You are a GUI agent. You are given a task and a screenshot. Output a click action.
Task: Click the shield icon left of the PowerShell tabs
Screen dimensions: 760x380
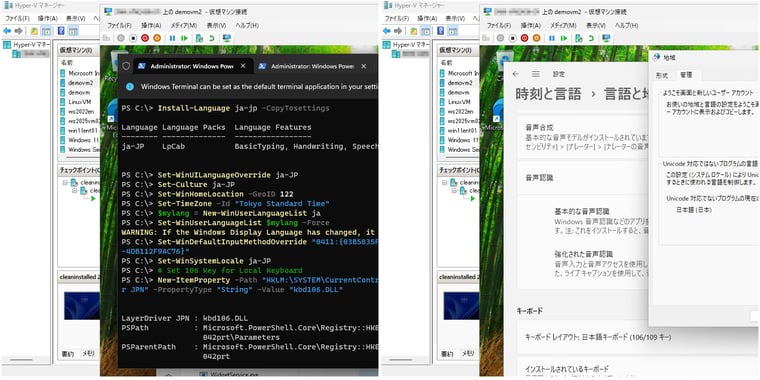126,66
